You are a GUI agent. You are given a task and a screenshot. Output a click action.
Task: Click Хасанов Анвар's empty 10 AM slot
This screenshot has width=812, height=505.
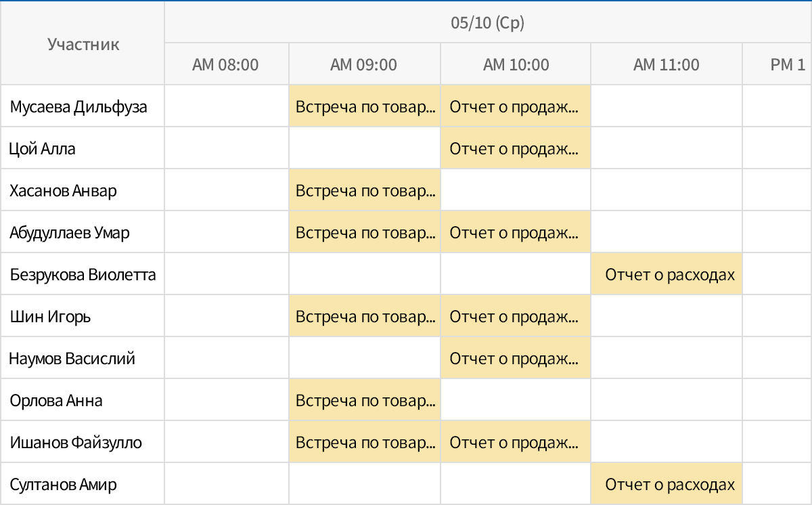coord(516,190)
